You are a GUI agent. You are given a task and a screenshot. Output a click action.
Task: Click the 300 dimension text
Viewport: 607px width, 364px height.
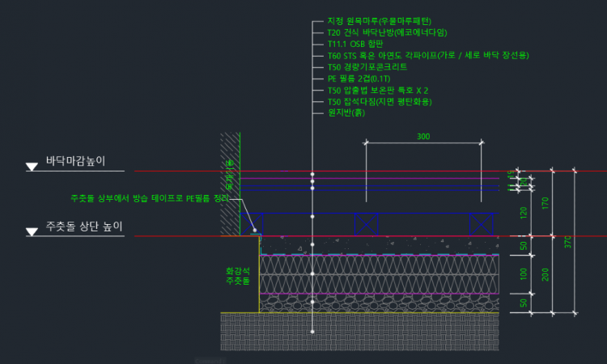[423, 137]
